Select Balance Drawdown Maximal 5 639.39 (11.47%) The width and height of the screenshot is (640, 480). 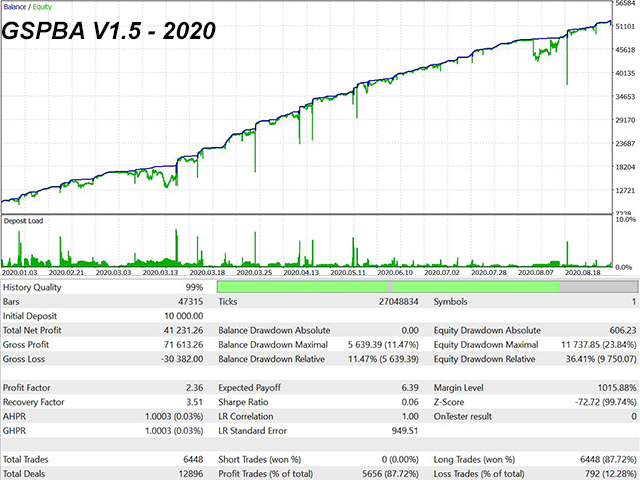[x=383, y=345]
